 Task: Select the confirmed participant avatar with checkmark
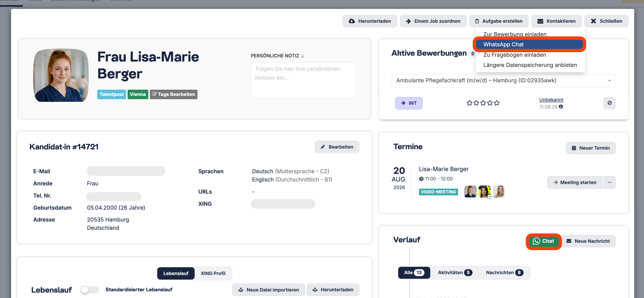click(x=484, y=191)
